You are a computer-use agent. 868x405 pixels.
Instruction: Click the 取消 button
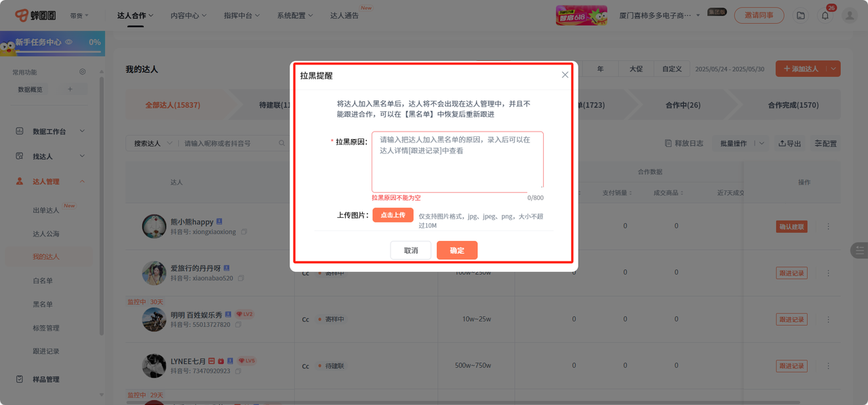(411, 250)
